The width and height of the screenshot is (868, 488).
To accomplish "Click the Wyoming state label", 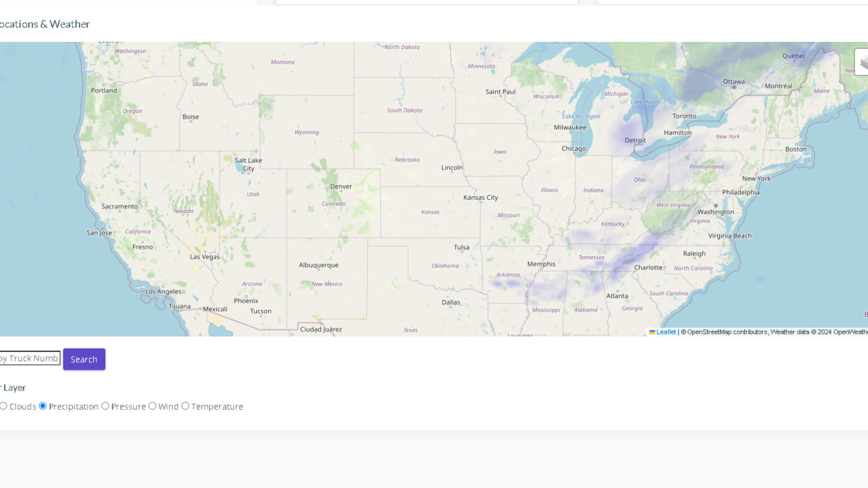I will click(x=307, y=132).
